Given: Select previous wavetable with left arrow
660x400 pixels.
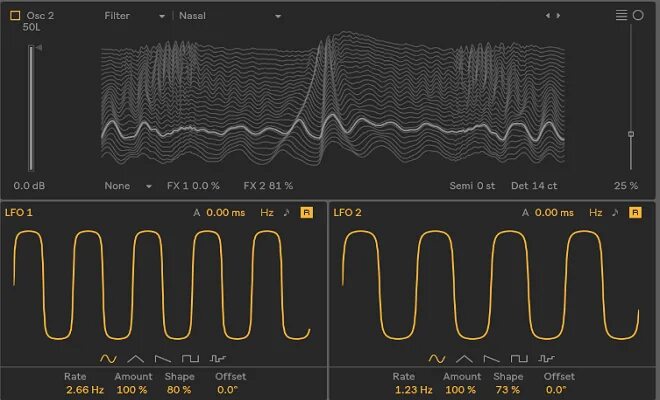Looking at the screenshot, I should pos(548,16).
